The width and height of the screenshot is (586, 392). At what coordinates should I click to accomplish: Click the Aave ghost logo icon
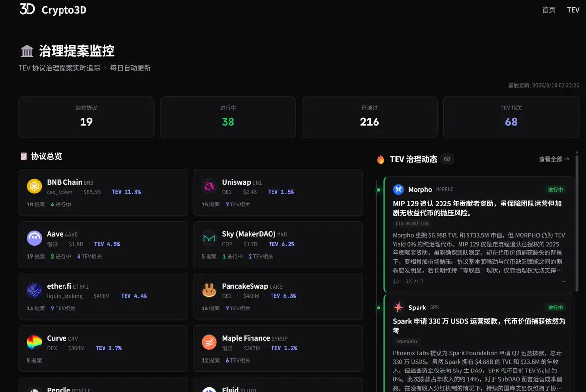34,238
